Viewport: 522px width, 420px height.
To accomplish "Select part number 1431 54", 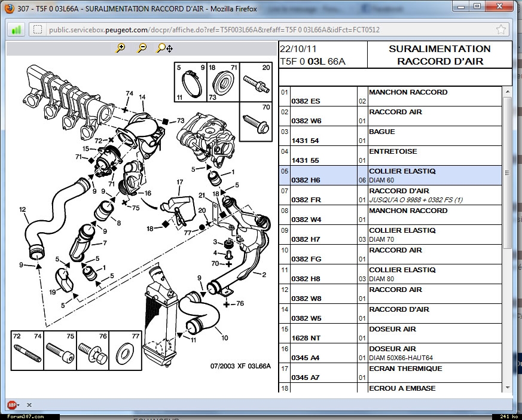I will coord(305,141).
